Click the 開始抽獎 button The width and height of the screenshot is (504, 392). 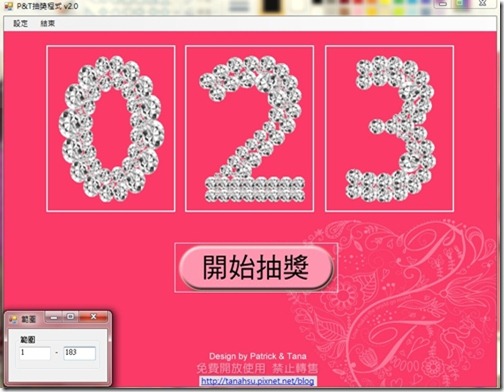tap(256, 268)
